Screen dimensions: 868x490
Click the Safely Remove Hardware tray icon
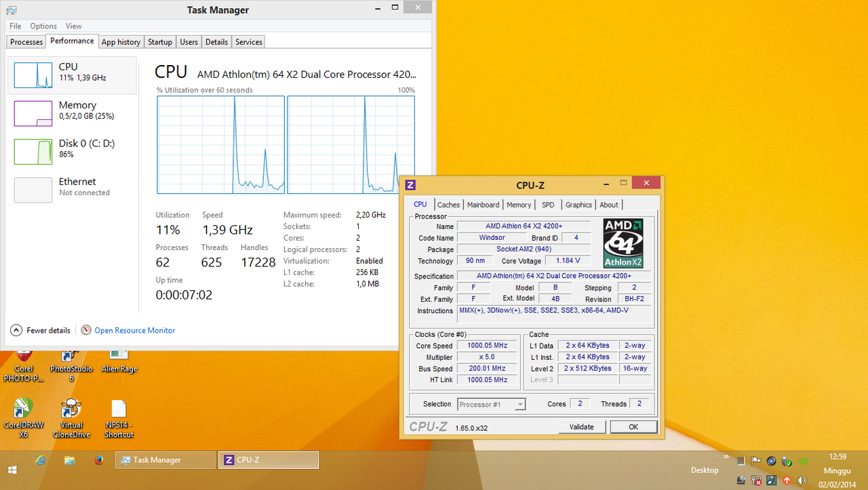[x=787, y=461]
